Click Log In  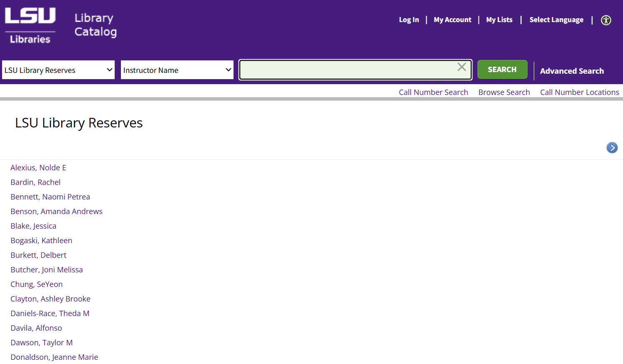(x=409, y=20)
